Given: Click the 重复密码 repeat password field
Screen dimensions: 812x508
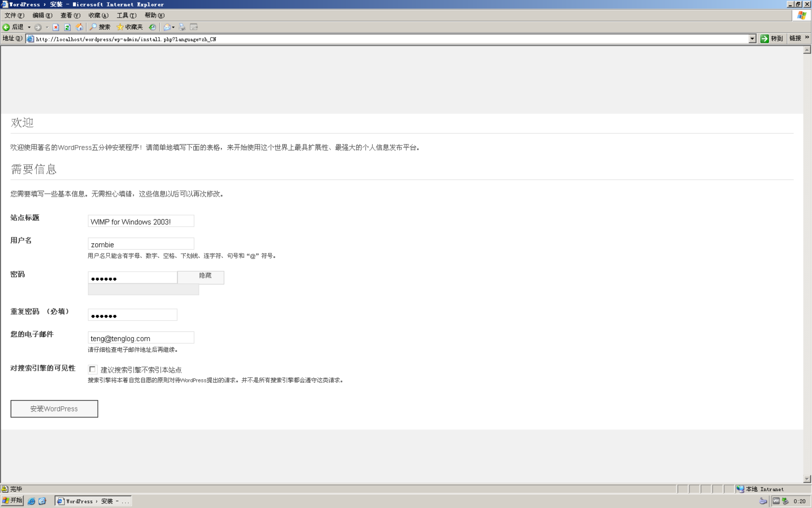Looking at the screenshot, I should pyautogui.click(x=133, y=315).
